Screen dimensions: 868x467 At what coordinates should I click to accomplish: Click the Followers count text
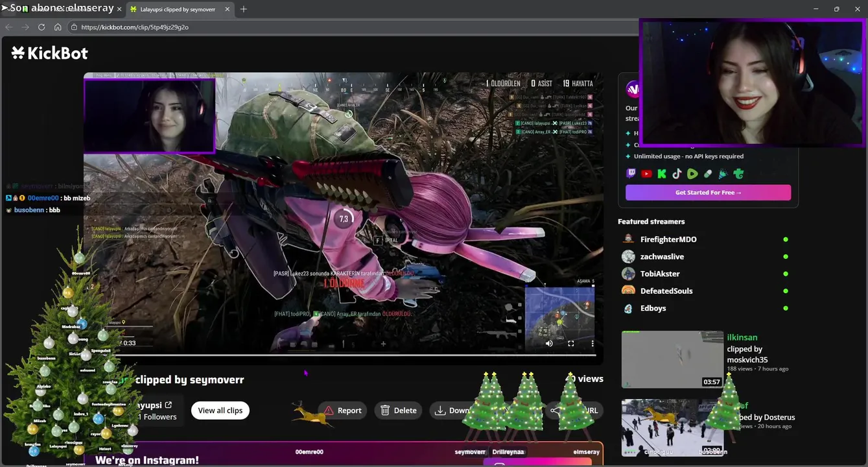(158, 417)
